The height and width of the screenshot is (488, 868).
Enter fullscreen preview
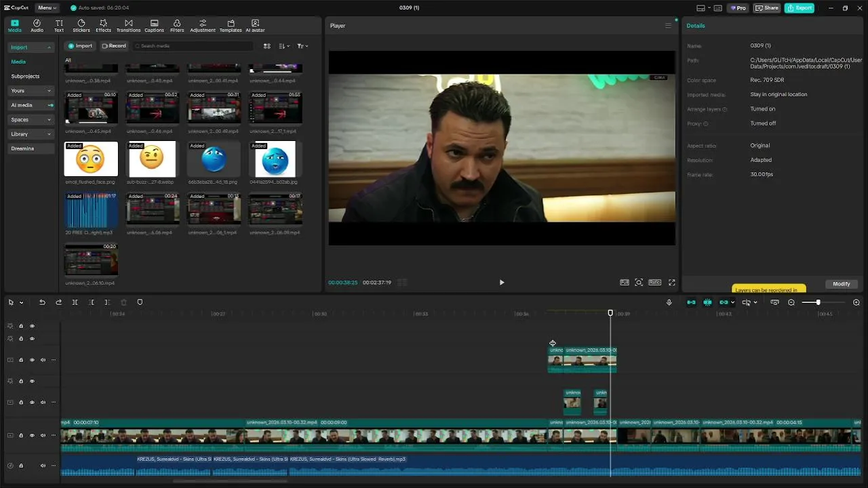[672, 283]
